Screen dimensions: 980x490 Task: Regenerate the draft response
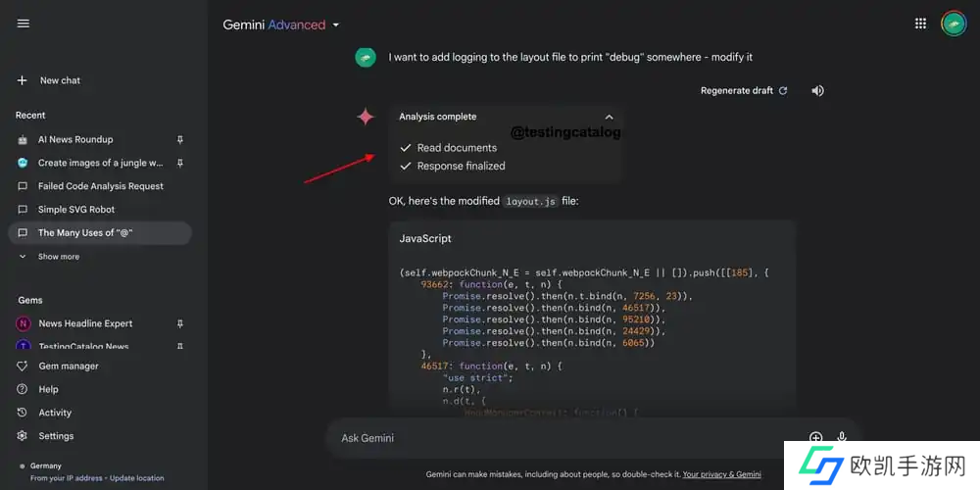point(744,90)
